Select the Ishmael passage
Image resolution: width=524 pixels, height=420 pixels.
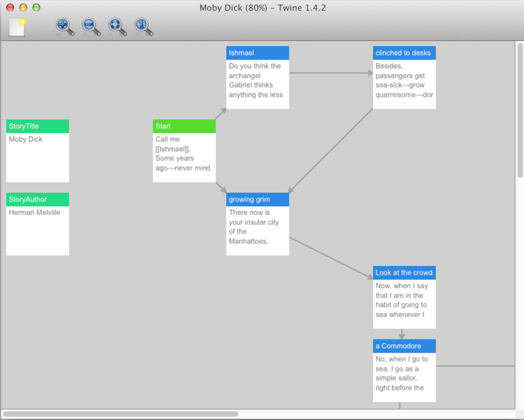click(x=257, y=78)
